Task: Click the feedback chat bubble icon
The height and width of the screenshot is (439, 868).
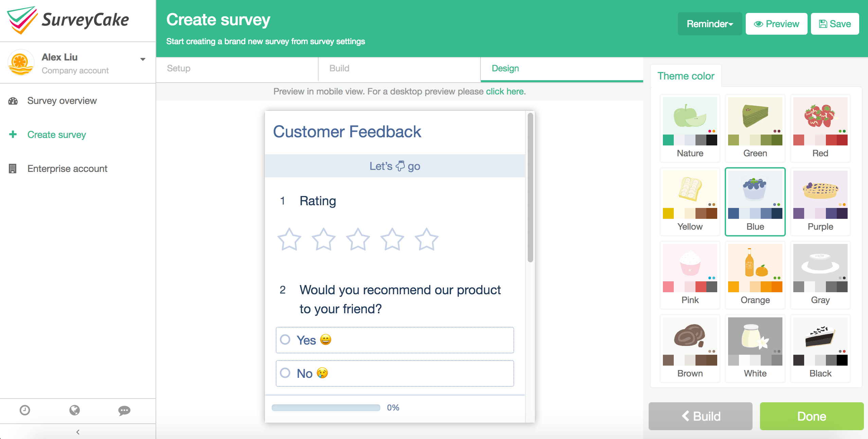Action: [124, 411]
